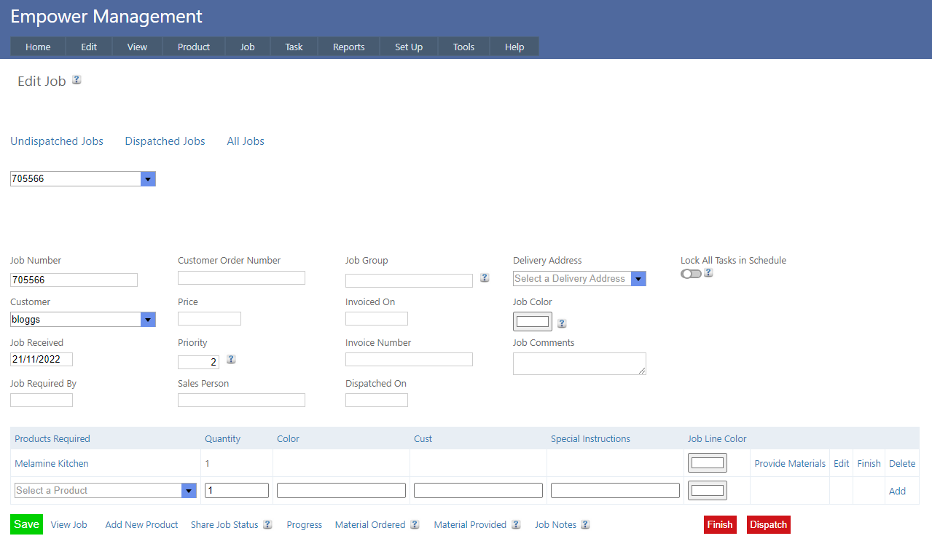
Task: Toggle Lock All Tasks in Schedule switch
Action: [691, 274]
